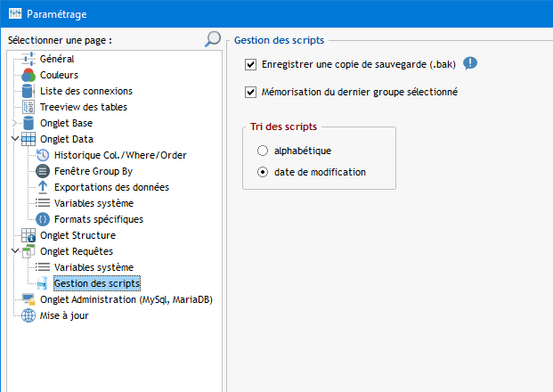
Task: Click the Fenêtre Group By round icon
Action: point(43,171)
